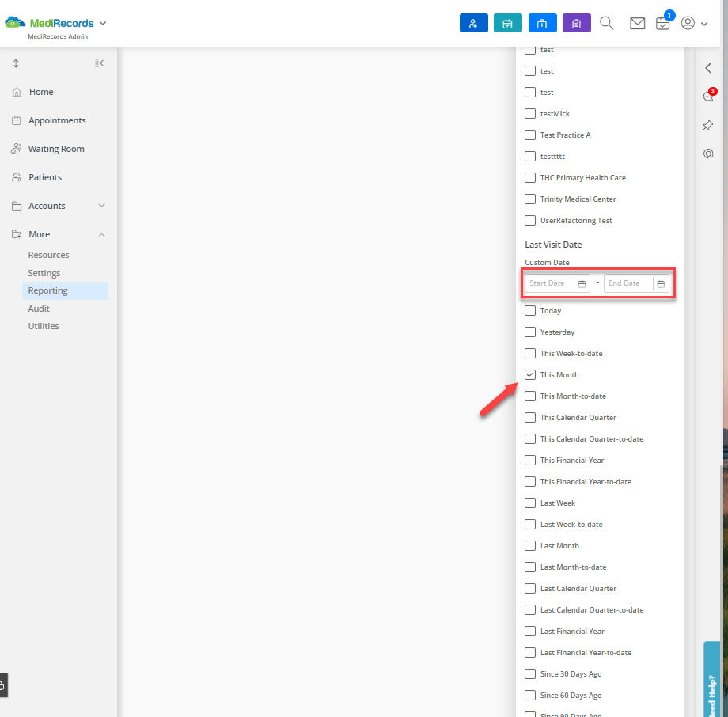Image resolution: width=728 pixels, height=717 pixels.
Task: Check the Yesterday checkbox
Action: click(x=529, y=332)
